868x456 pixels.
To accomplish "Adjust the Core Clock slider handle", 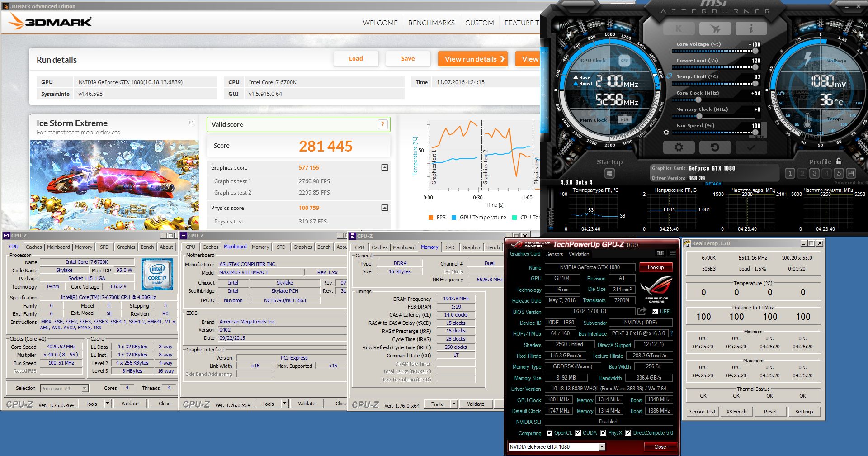I will point(699,100).
